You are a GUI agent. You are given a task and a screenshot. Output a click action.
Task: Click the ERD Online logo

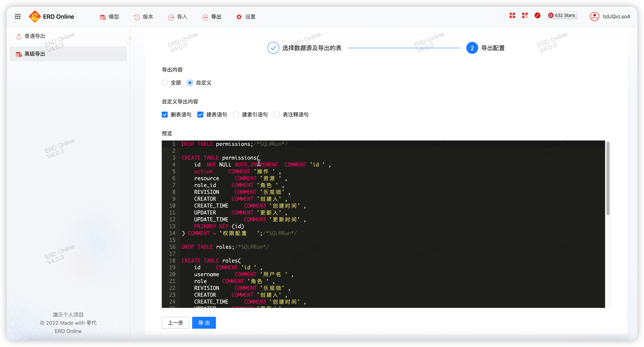52,16
